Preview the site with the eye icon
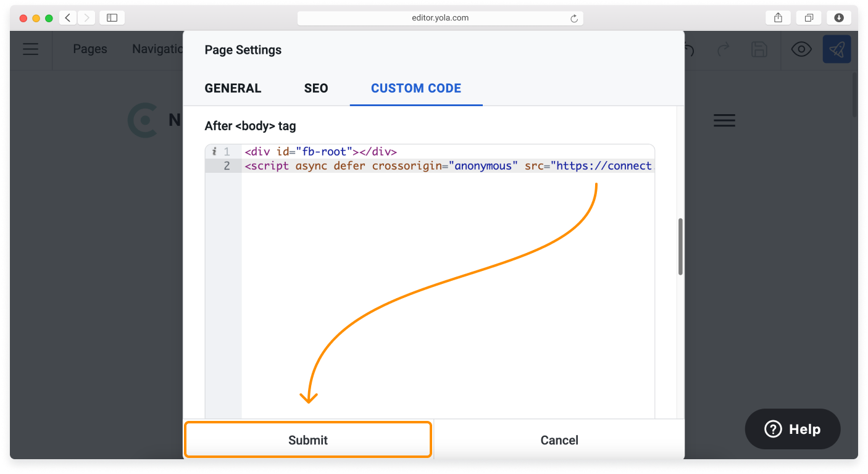This screenshot has width=868, height=474. point(801,49)
